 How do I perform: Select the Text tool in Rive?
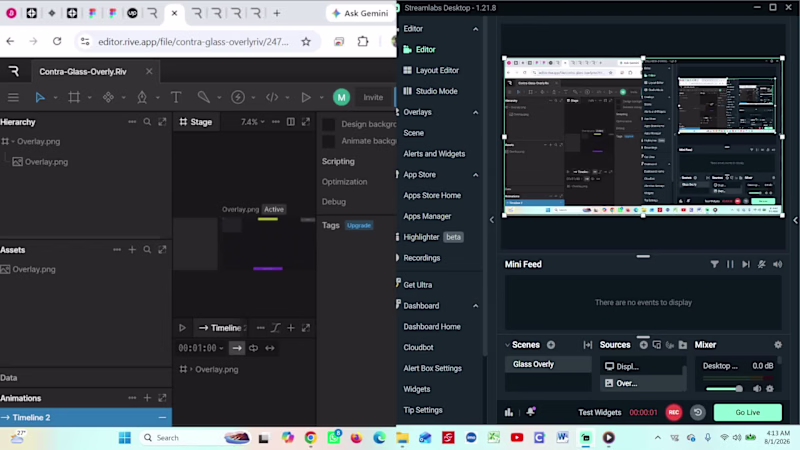click(176, 97)
